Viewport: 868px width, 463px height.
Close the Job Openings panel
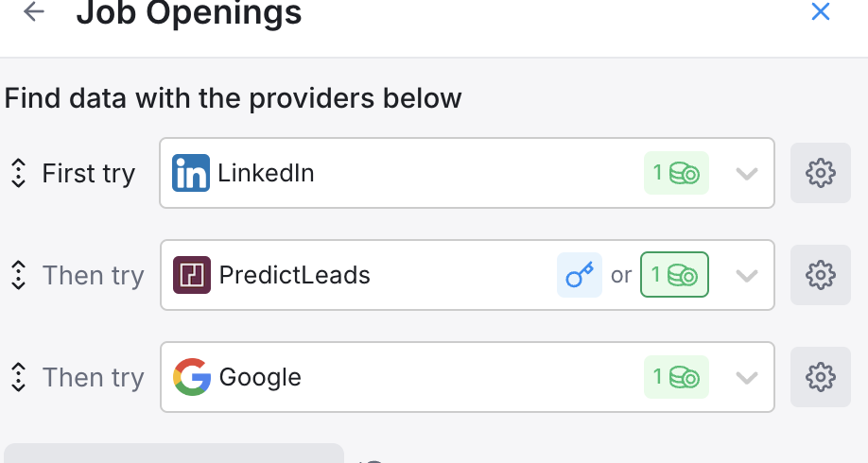[821, 12]
